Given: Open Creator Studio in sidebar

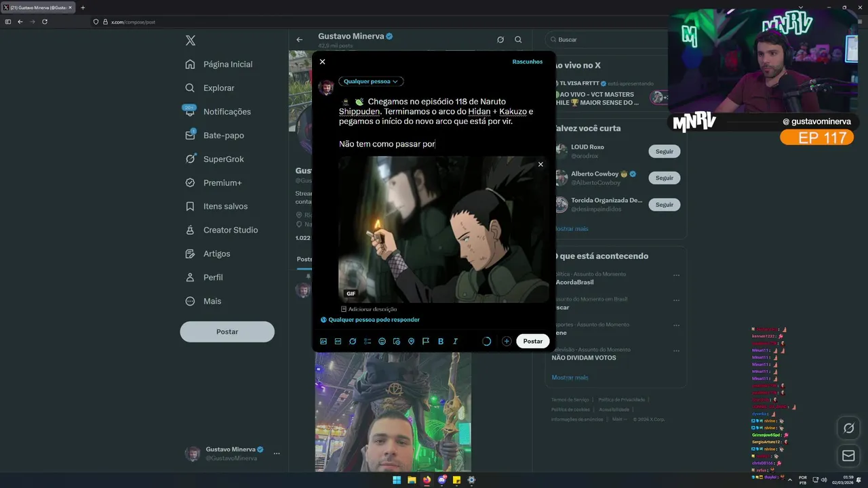Looking at the screenshot, I should tap(221, 230).
